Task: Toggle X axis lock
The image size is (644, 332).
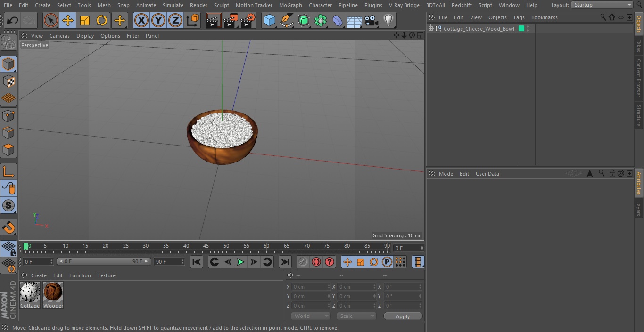Action: (141, 20)
